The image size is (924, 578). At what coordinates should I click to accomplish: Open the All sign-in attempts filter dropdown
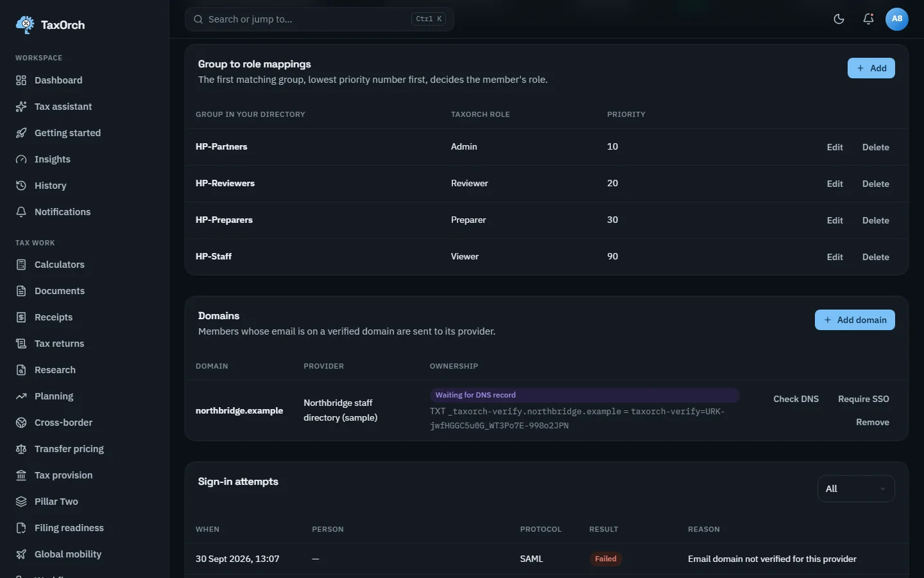click(x=856, y=489)
